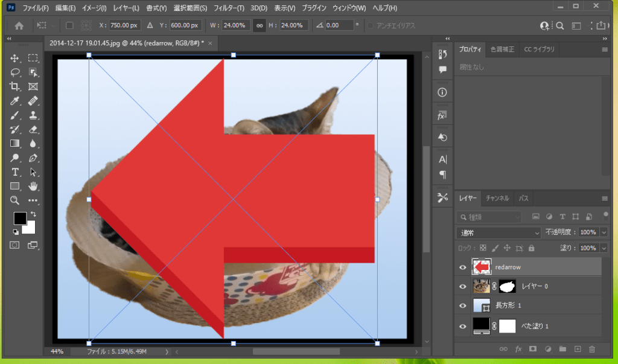Toggle visibility of レイヤー 0
Viewport: 618px width, 364px height.
[463, 286]
